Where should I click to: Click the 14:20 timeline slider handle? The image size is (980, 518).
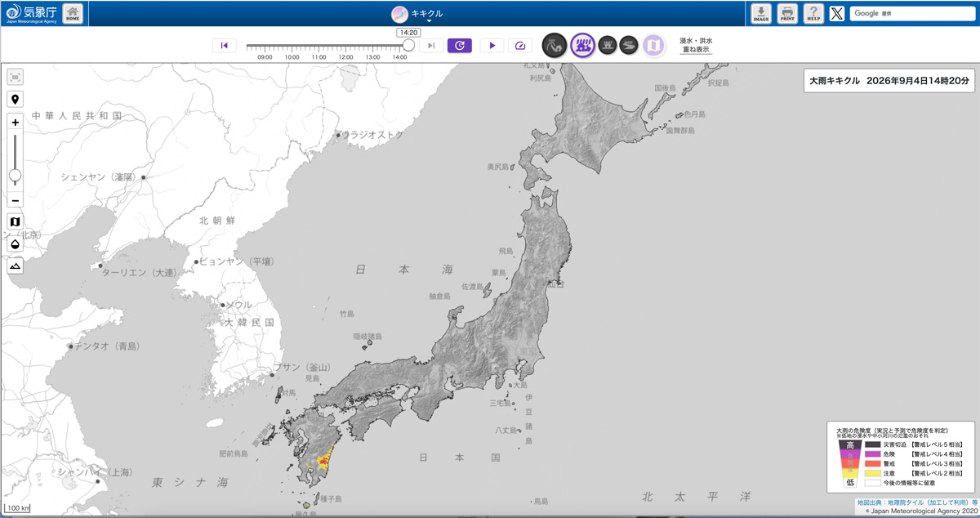coord(408,45)
